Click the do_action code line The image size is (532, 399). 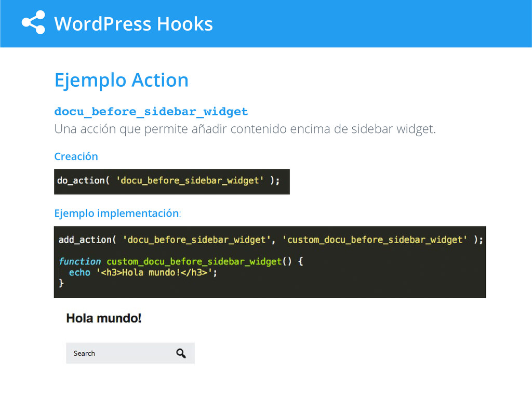(x=168, y=180)
